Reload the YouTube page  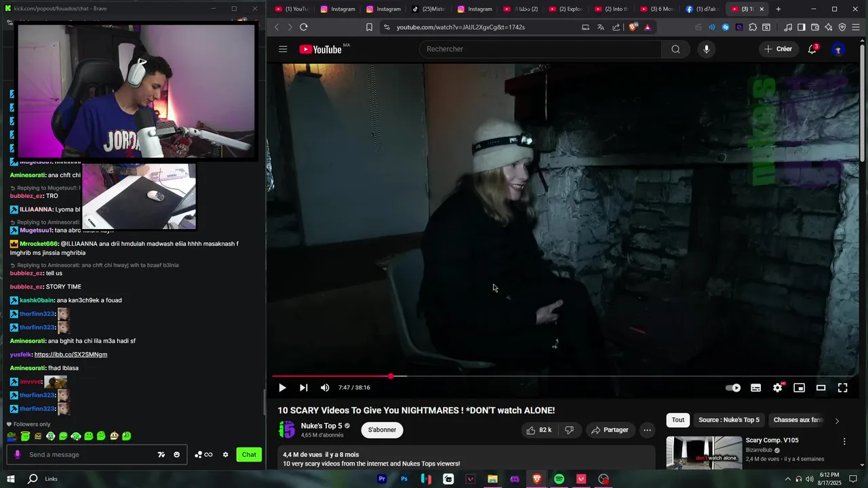click(304, 27)
